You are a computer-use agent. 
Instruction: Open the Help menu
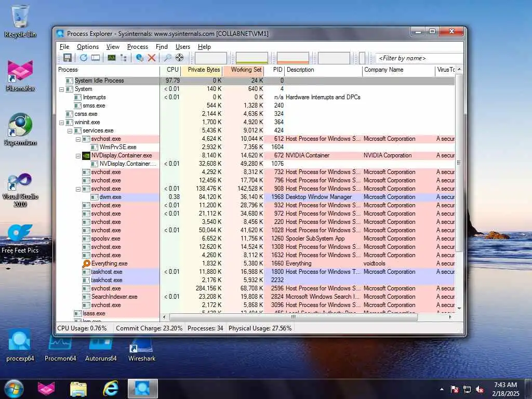[x=204, y=47]
